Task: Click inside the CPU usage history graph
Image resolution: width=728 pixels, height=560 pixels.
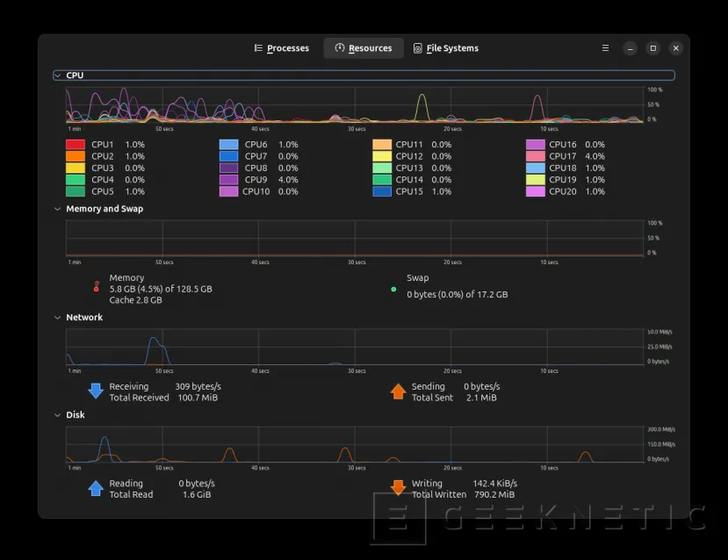Action: pyautogui.click(x=351, y=104)
